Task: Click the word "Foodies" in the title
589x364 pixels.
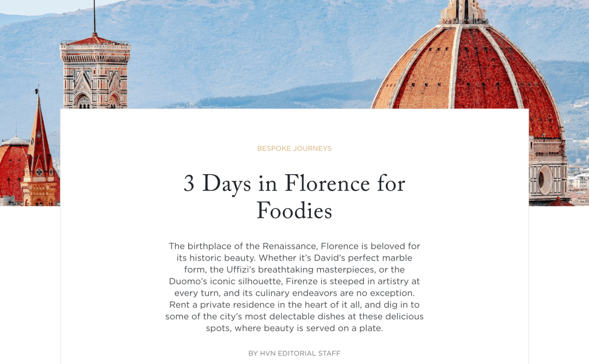Action: point(294,211)
